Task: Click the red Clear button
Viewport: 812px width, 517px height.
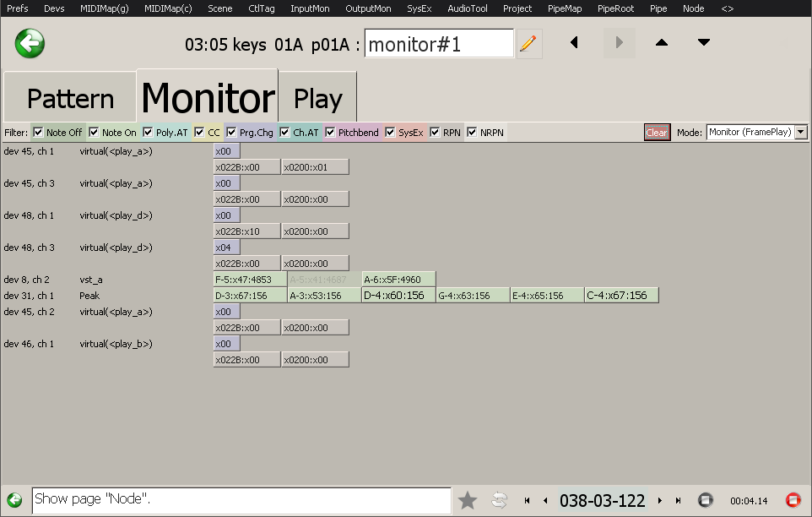Action: [657, 133]
